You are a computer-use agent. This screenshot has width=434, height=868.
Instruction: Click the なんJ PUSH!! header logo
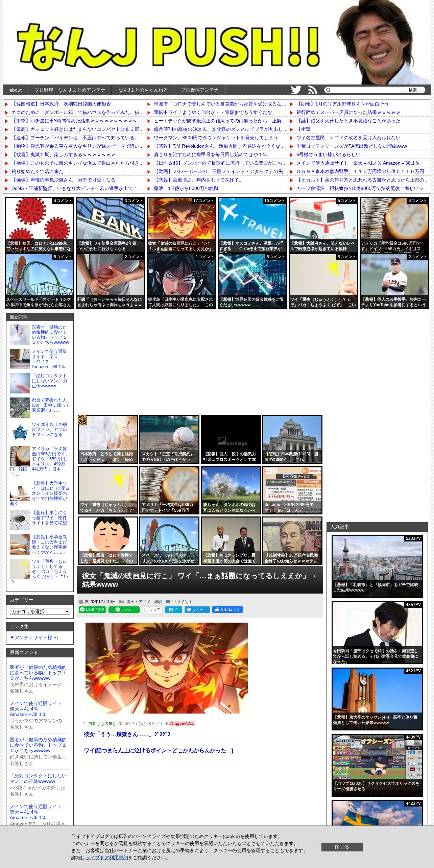coord(169,47)
